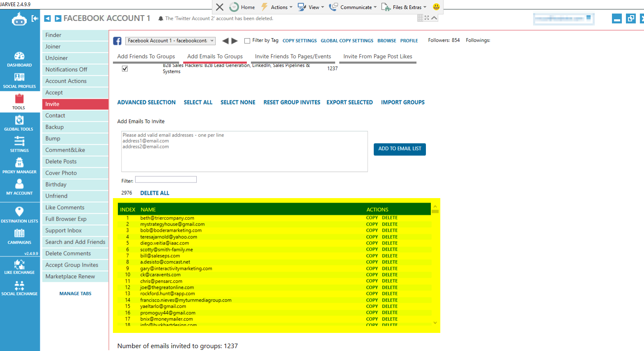Open Facebook Account 1 dropdown
644x351 pixels.
coord(170,41)
